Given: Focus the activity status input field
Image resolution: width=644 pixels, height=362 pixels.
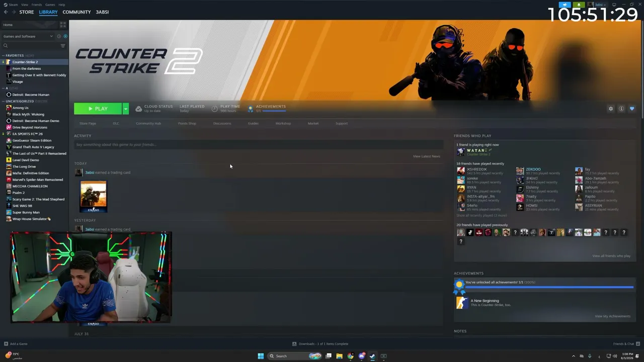Looking at the screenshot, I should click(x=259, y=145).
